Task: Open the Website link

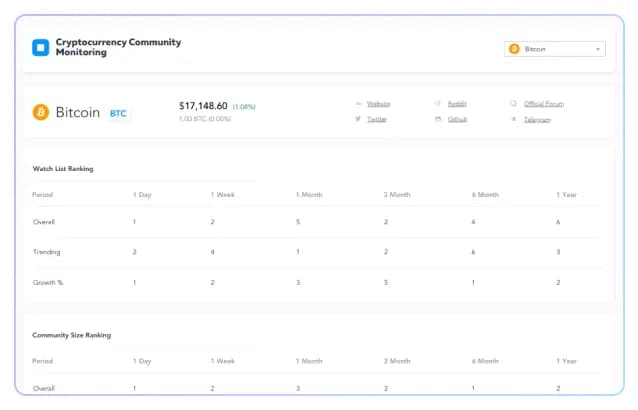Action: pyautogui.click(x=378, y=104)
